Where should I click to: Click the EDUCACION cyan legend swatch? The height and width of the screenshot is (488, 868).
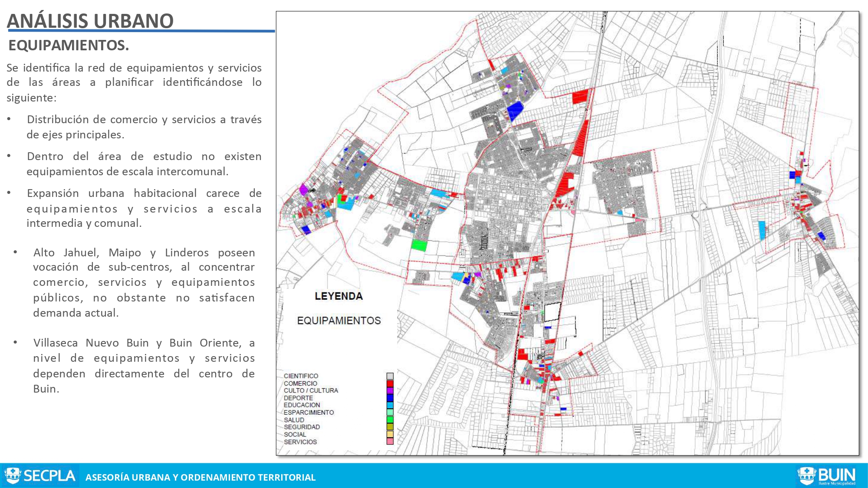pos(390,405)
